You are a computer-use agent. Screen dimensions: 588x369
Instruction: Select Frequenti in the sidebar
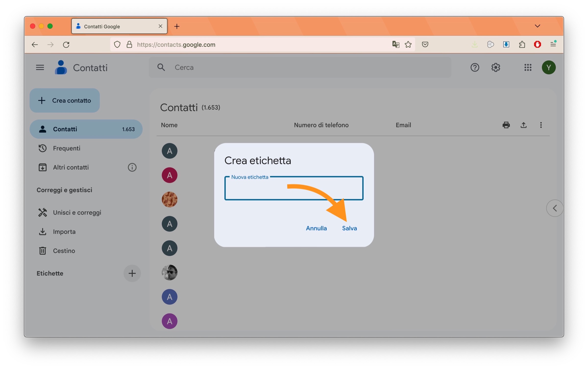(66, 148)
